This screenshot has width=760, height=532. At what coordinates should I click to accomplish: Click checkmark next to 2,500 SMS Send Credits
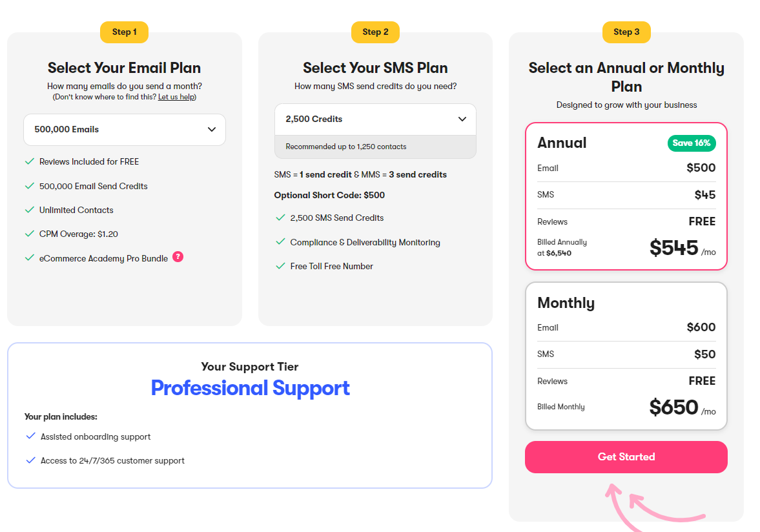tap(280, 218)
